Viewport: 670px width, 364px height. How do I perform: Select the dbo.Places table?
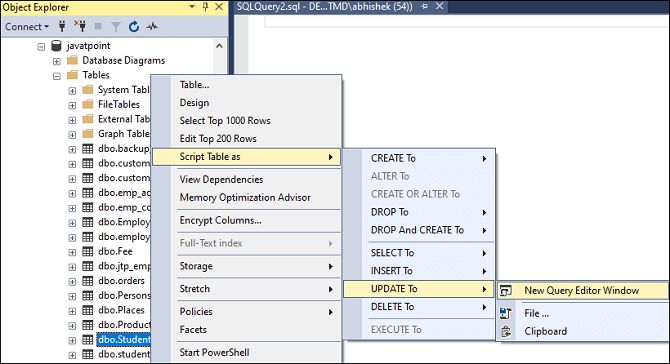click(121, 310)
